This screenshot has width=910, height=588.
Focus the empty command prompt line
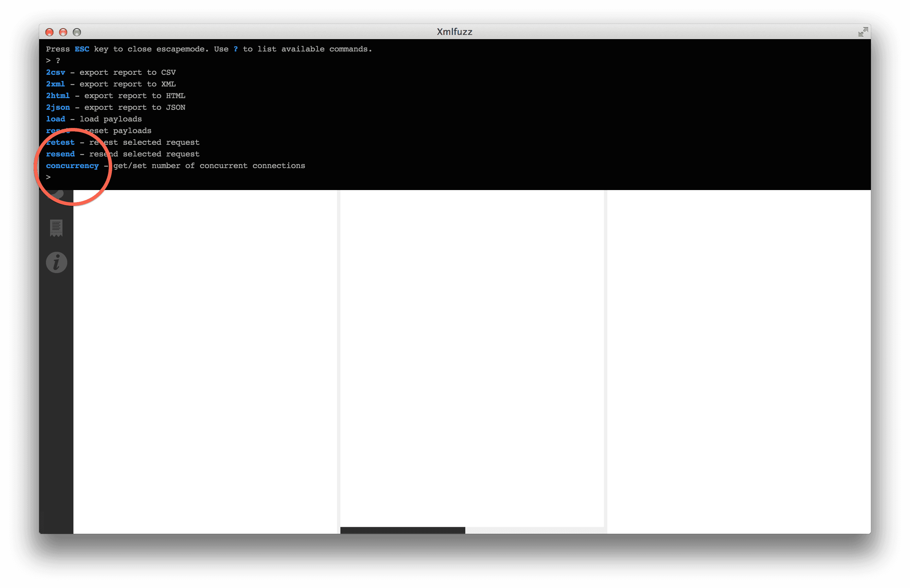click(454, 177)
